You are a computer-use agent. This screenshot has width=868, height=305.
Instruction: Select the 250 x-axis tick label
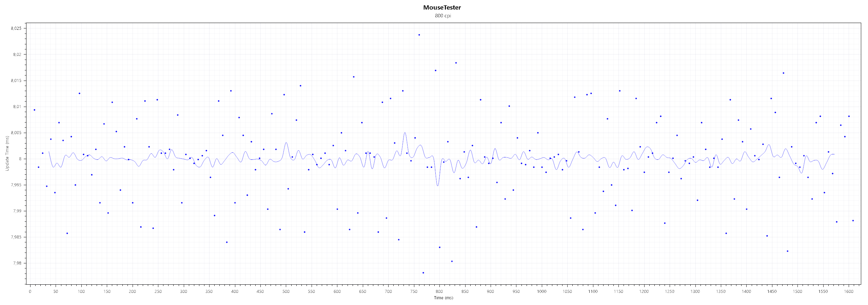158,291
